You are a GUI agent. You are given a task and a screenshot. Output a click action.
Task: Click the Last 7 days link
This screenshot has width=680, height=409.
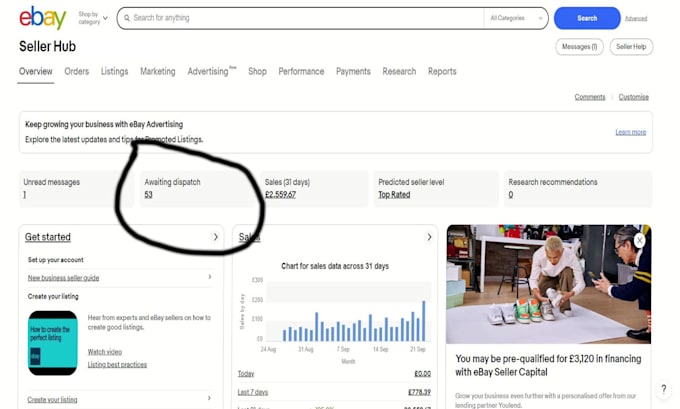[253, 392]
